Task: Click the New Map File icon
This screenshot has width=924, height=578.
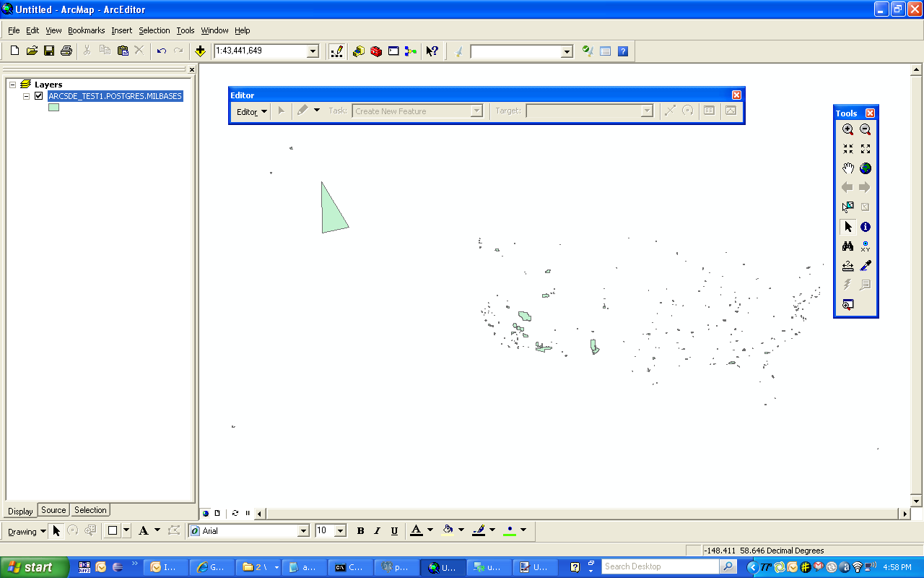Action: [x=14, y=51]
